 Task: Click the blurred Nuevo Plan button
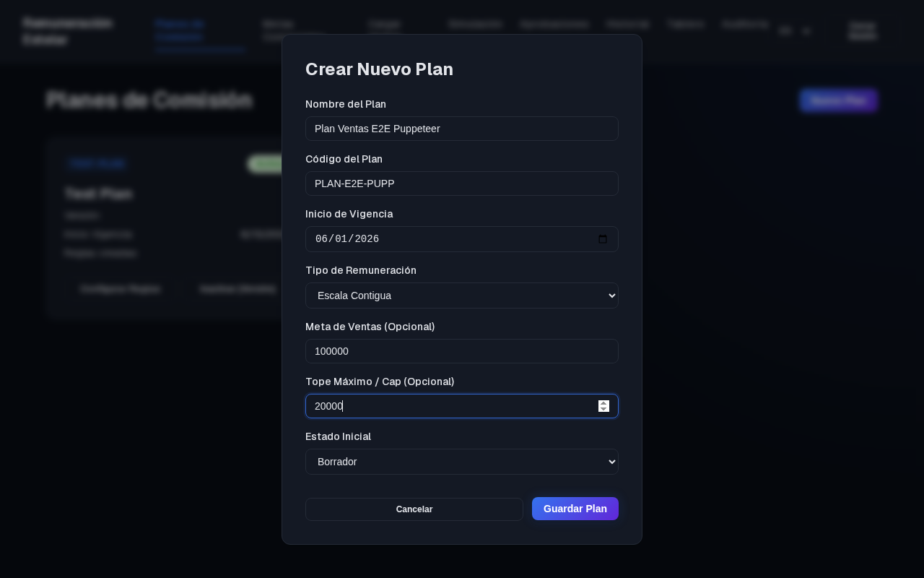[x=838, y=100]
